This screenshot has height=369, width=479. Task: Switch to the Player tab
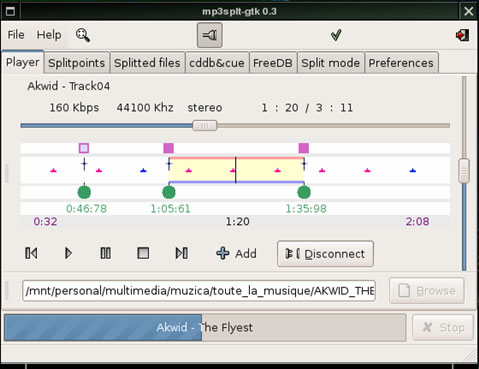(x=23, y=62)
